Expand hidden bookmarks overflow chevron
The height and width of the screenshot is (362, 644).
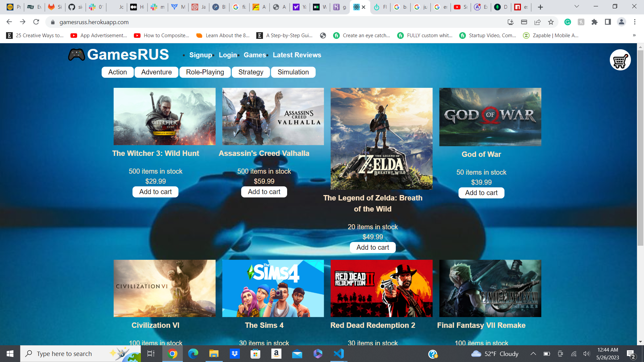coord(634,36)
